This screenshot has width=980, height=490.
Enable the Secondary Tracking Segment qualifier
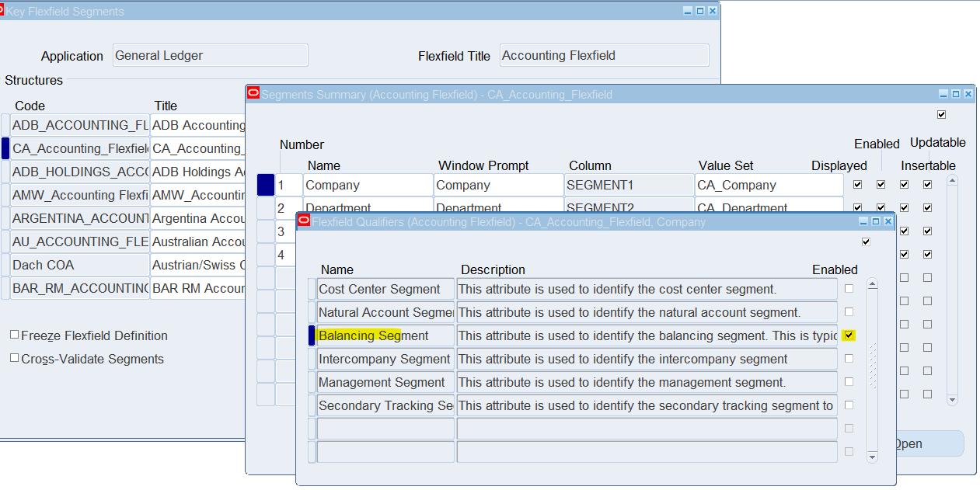849,405
